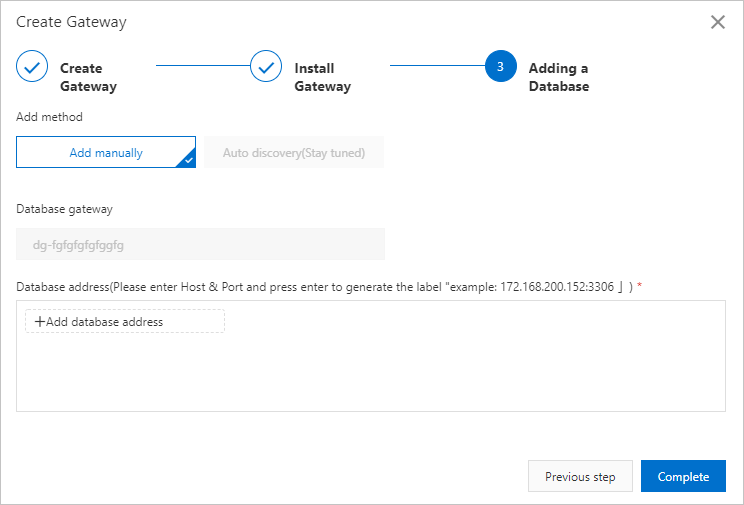This screenshot has width=744, height=505.
Task: Click the blue corner checkmark on Add manually
Action: pyautogui.click(x=188, y=159)
